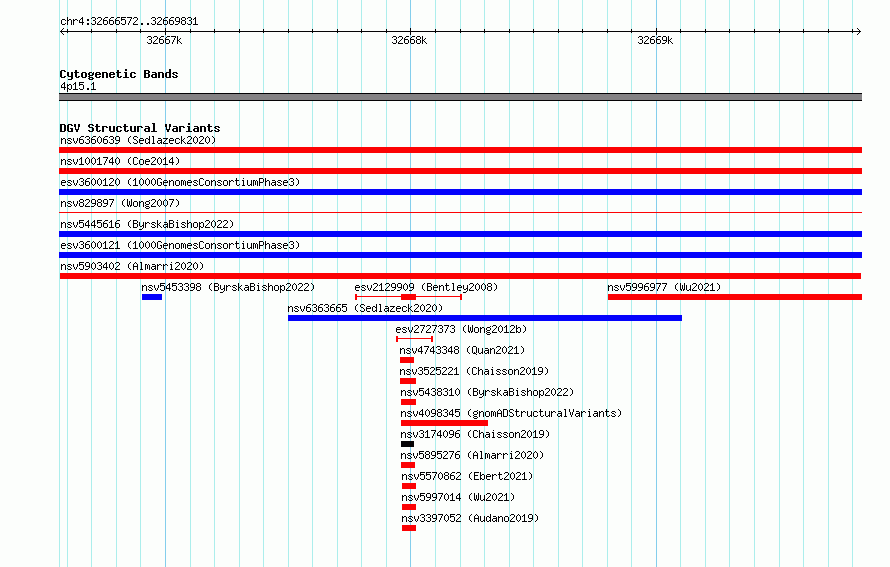Open the nsv1001740 (Coe2014) label

120,161
